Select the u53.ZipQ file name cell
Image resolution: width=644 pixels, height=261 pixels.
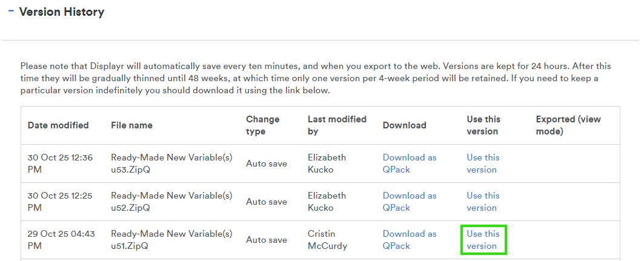pyautogui.click(x=171, y=164)
